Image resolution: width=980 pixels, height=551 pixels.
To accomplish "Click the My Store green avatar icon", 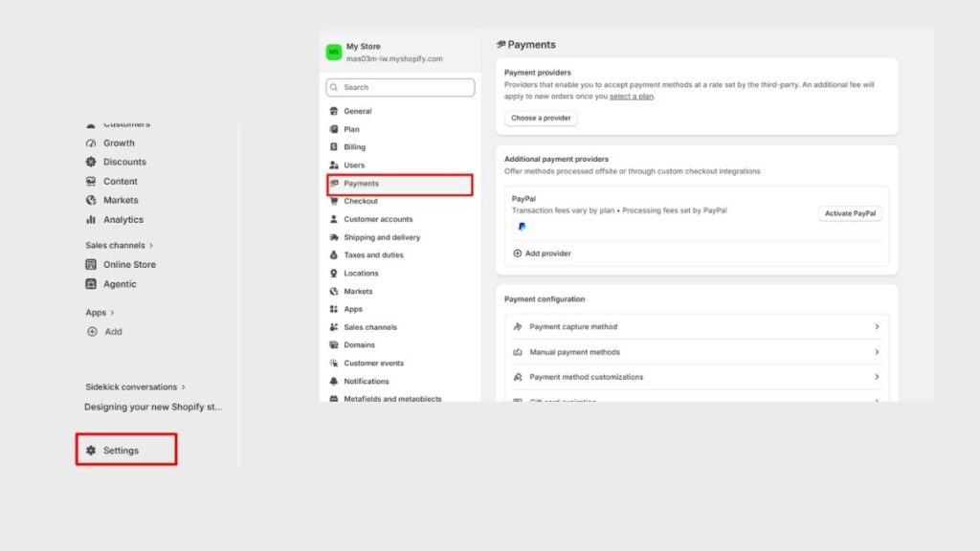I will [334, 52].
